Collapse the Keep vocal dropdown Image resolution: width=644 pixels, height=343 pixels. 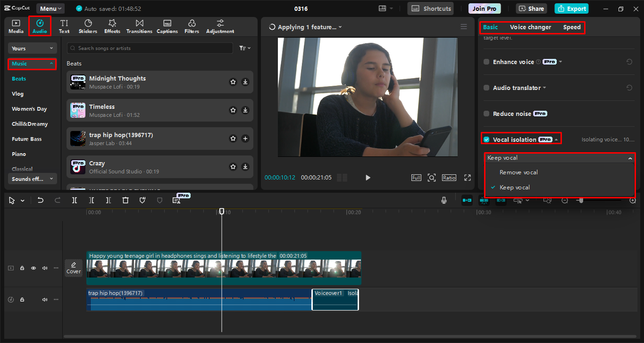(629, 157)
